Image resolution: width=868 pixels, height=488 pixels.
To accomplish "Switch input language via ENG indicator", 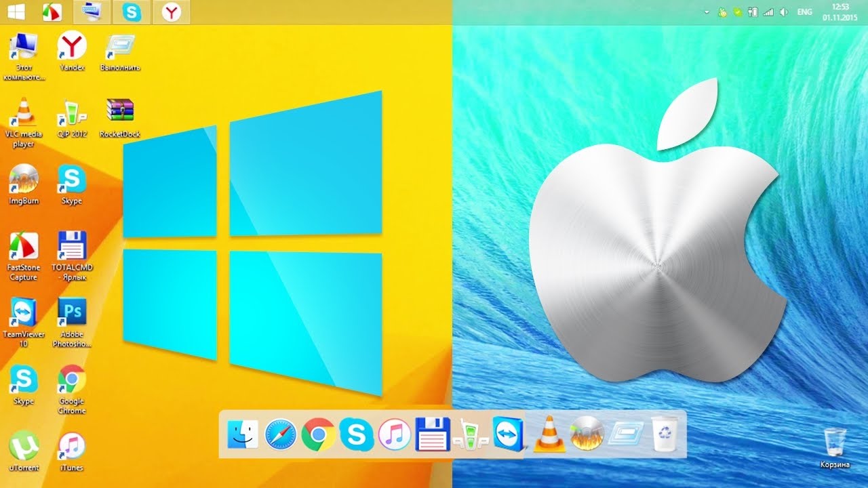I will tap(805, 12).
